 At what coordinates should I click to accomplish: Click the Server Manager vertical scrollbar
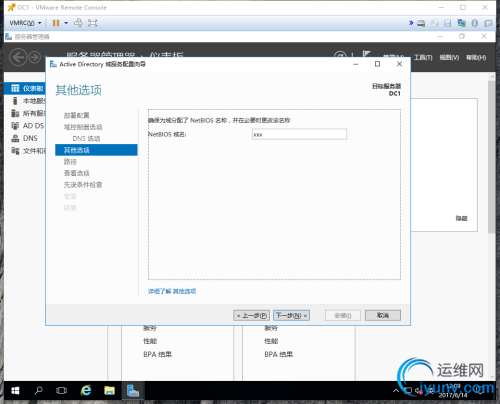pyautogui.click(x=492, y=157)
